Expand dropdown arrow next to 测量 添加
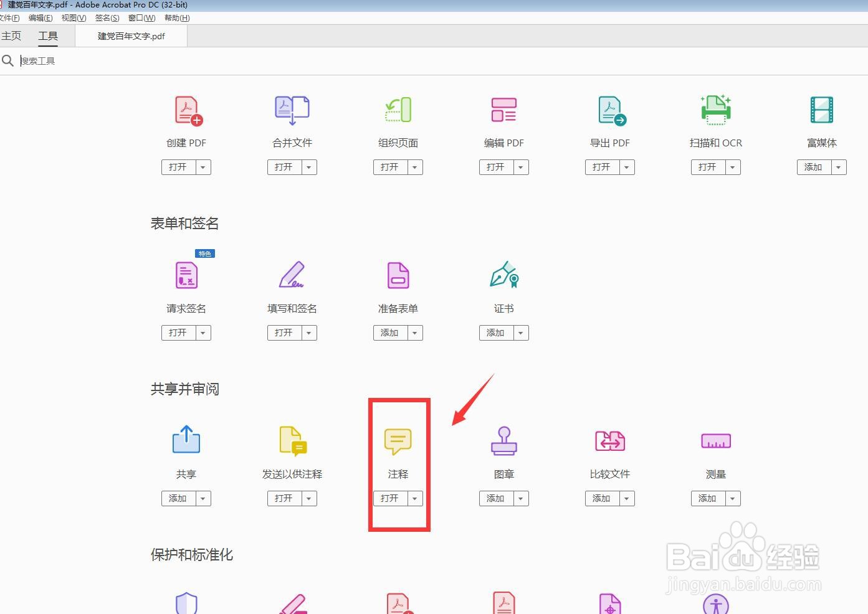The width and height of the screenshot is (868, 614). [733, 499]
